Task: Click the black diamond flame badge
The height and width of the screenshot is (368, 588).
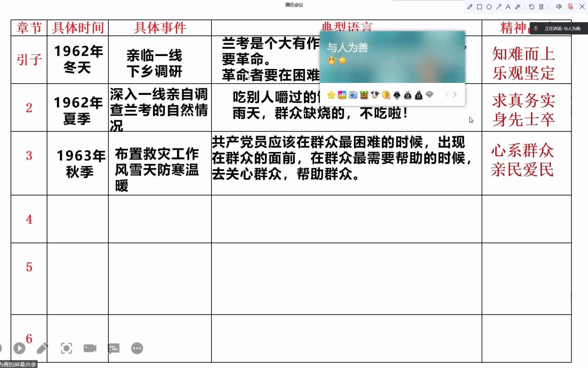Action: tap(397, 95)
